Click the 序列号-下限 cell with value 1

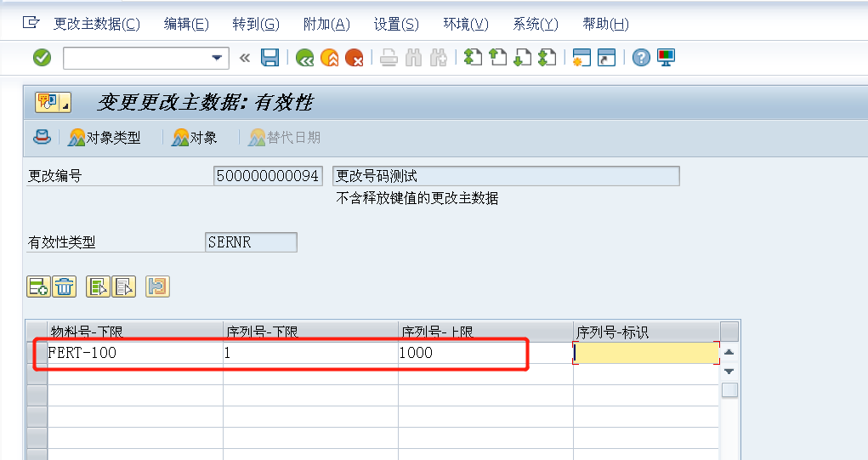(x=310, y=353)
